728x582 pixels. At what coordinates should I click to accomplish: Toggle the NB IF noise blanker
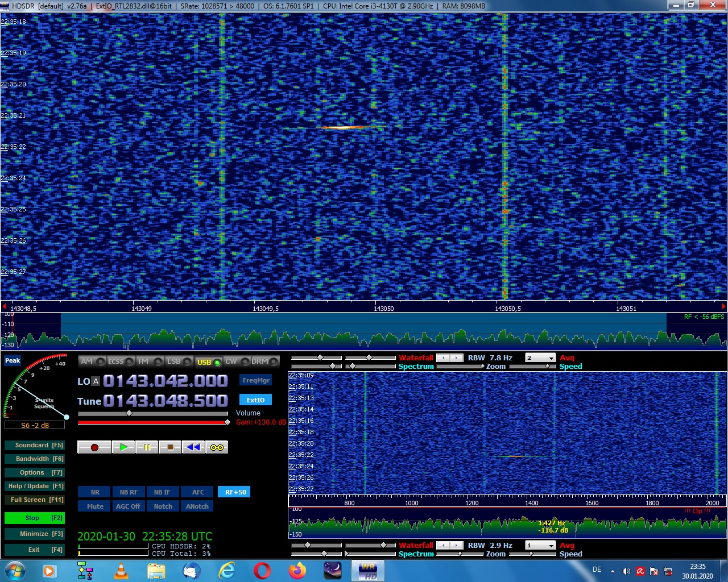coord(162,492)
